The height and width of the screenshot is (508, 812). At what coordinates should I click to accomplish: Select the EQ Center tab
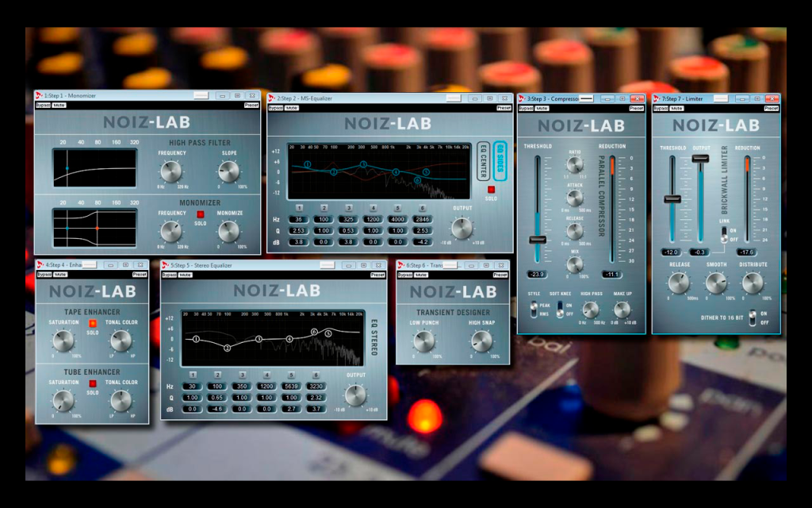[x=483, y=161]
